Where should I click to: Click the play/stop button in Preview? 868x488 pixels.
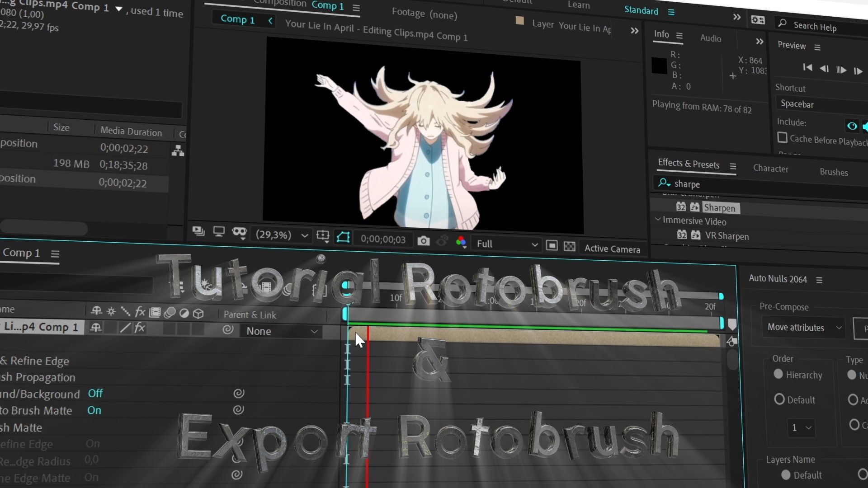click(x=841, y=70)
